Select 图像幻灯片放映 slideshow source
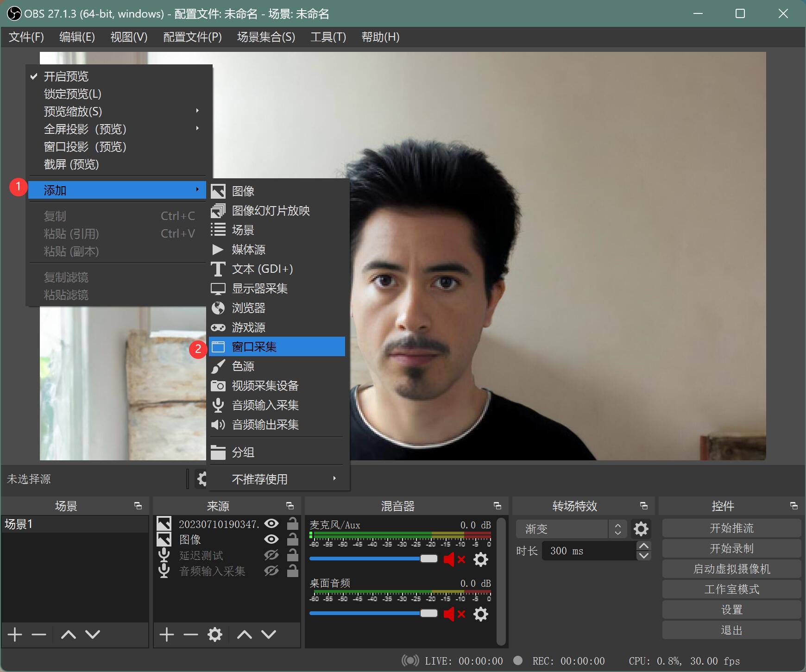This screenshot has width=806, height=672. click(277, 210)
